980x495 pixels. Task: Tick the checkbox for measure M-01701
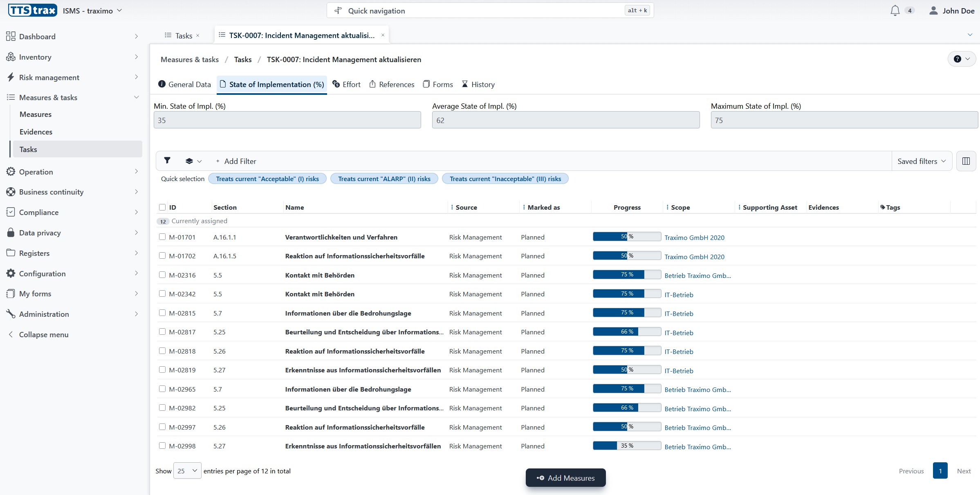[162, 237]
